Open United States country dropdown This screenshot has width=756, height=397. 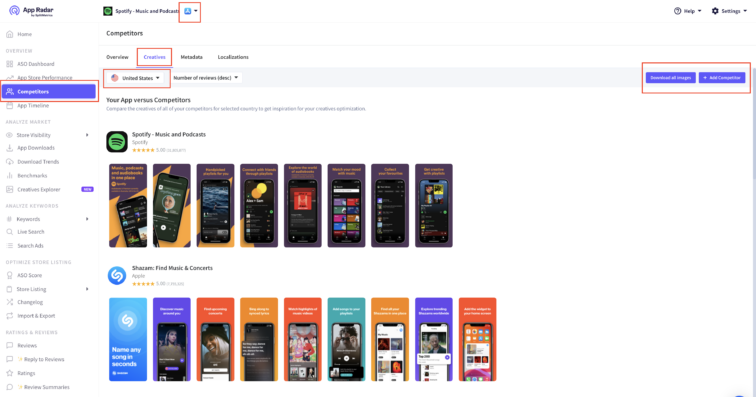pos(135,78)
